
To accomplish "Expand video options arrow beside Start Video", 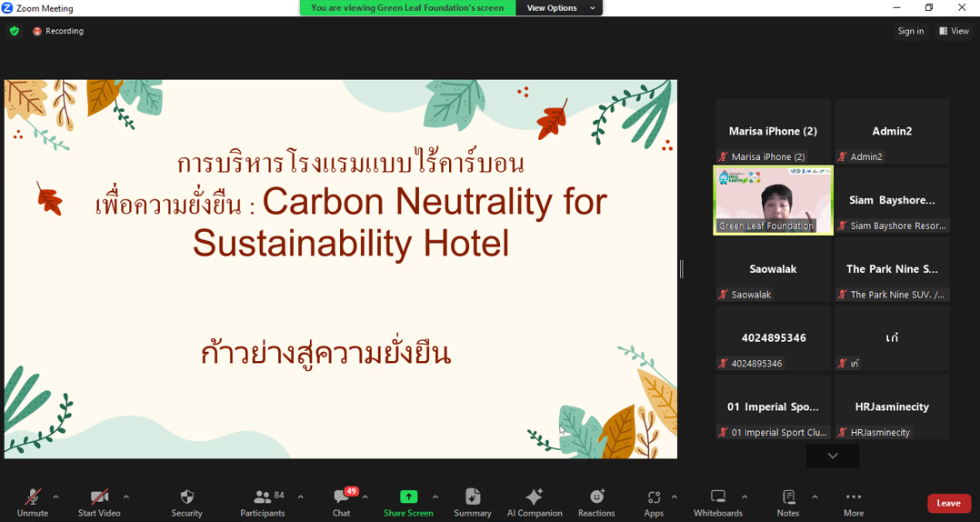I will (x=126, y=497).
